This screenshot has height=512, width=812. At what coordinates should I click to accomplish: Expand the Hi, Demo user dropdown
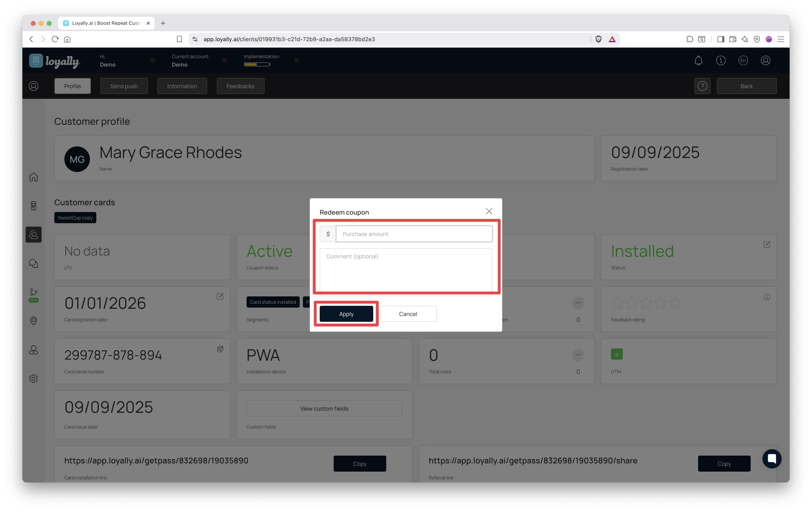coord(153,60)
